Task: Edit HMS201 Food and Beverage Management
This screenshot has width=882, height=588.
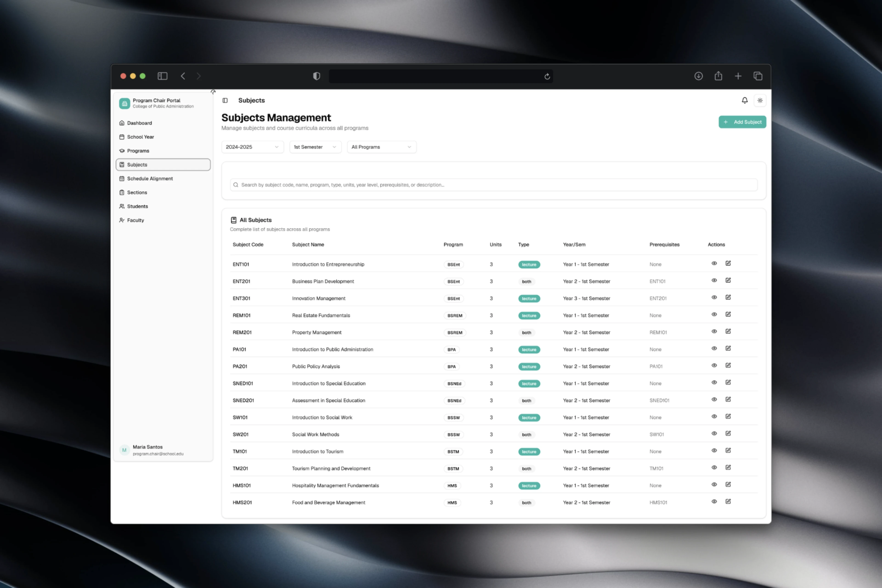Action: (728, 501)
